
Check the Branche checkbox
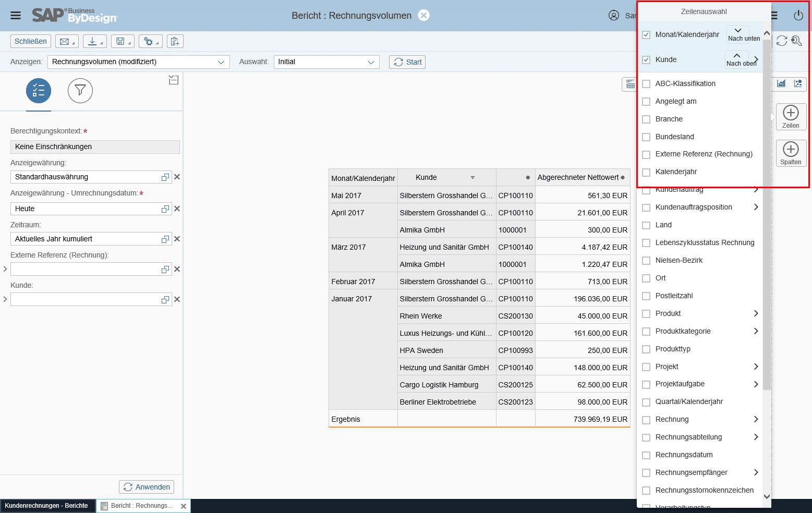(646, 119)
